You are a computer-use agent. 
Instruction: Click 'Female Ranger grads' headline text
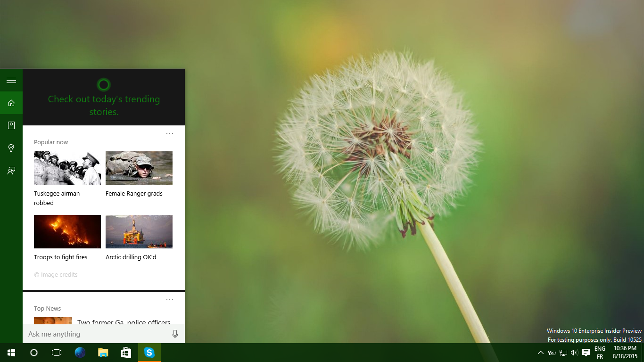(x=134, y=194)
